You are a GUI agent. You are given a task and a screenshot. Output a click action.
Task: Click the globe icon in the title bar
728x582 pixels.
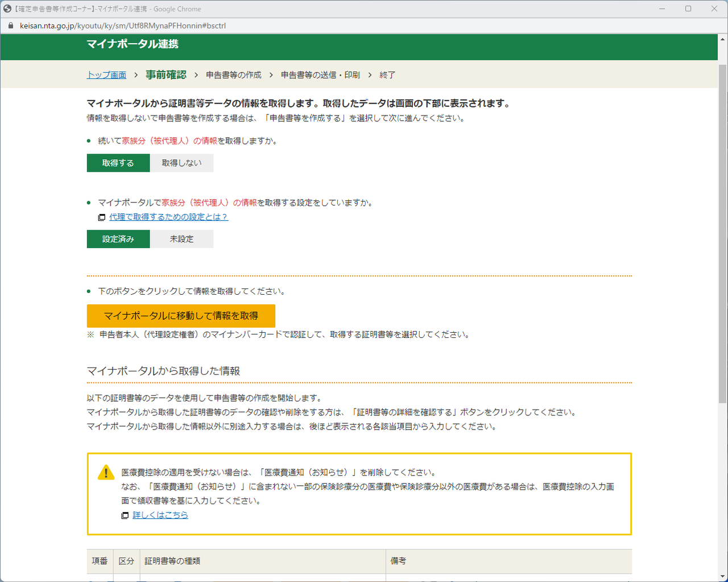7,9
